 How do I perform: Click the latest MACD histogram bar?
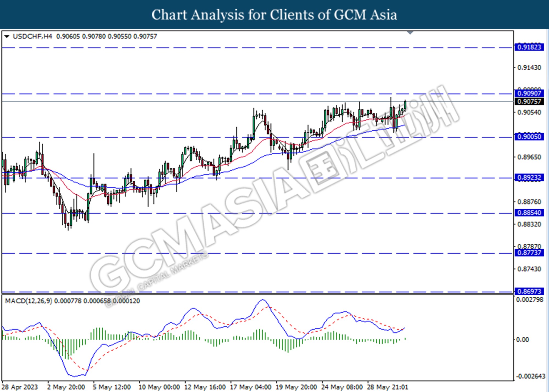(x=405, y=339)
